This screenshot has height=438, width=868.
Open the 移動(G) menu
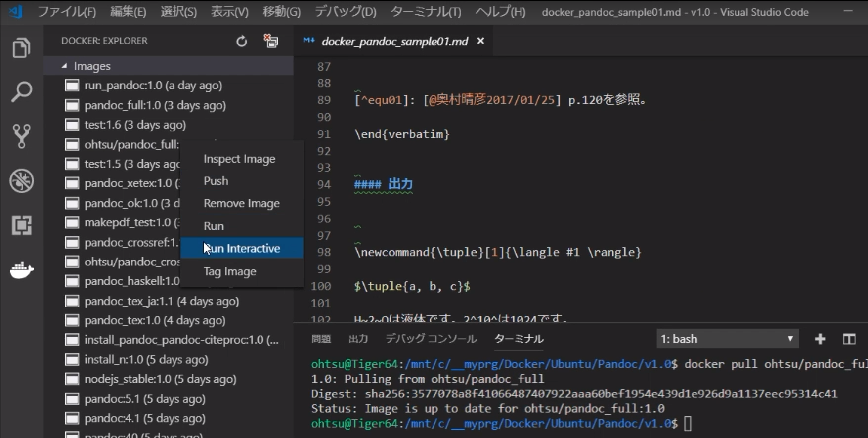281,12
